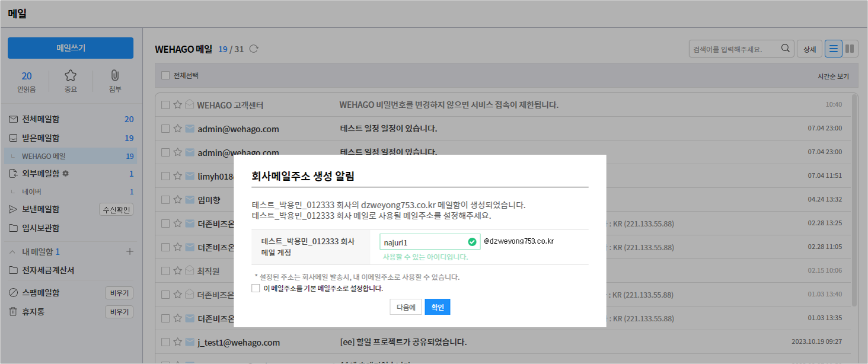Open the 첨부 attachment mail filter
Screen dimensions: 868x364
coord(115,81)
